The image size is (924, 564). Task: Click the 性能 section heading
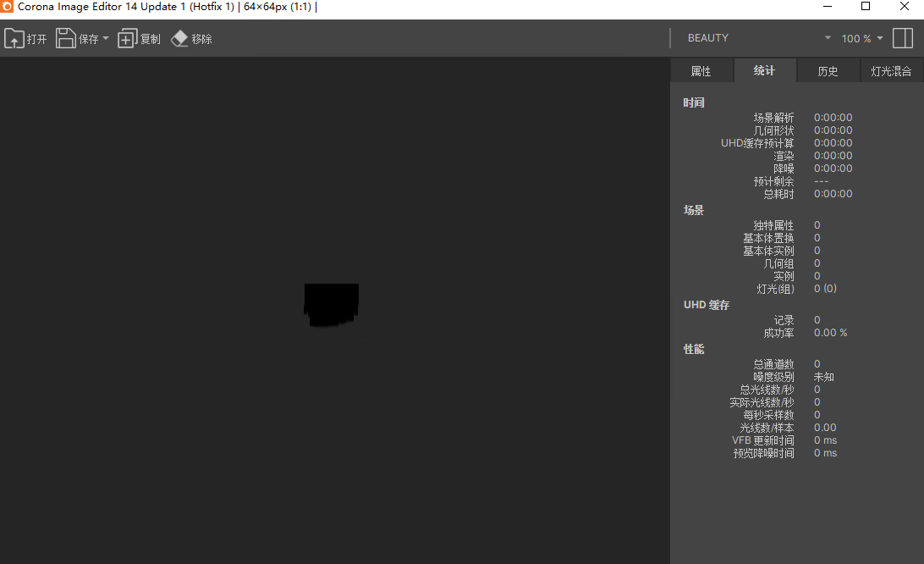tap(694, 349)
